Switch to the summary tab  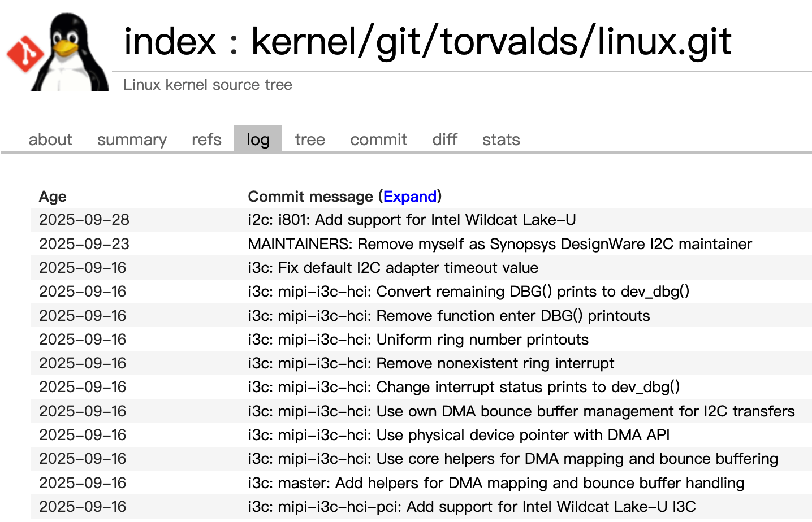[132, 140]
